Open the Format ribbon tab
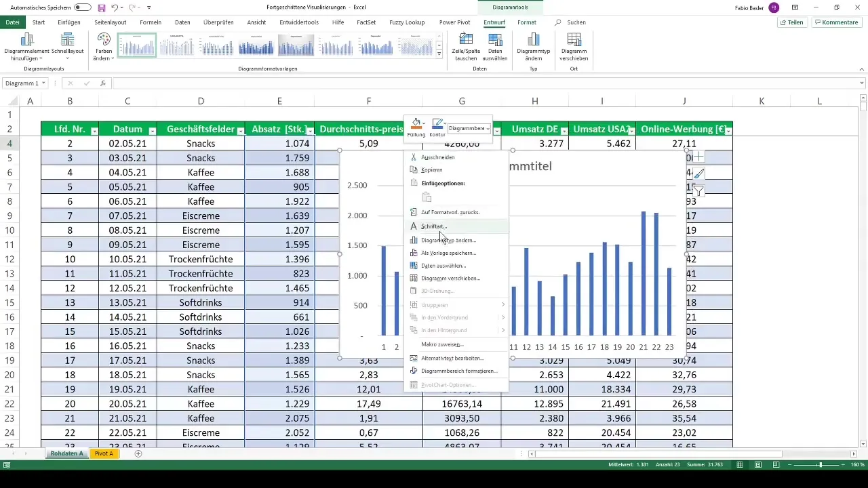The height and width of the screenshot is (488, 868). [527, 22]
